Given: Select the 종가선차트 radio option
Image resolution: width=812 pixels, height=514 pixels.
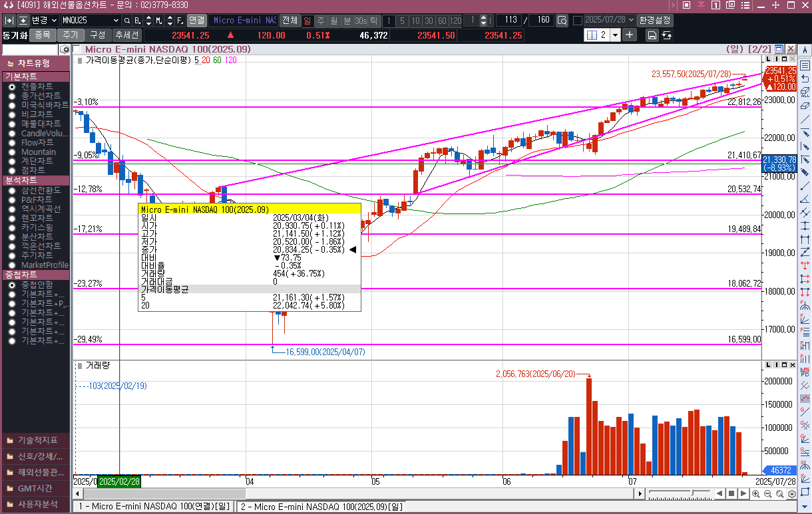Looking at the screenshot, I should point(12,96).
